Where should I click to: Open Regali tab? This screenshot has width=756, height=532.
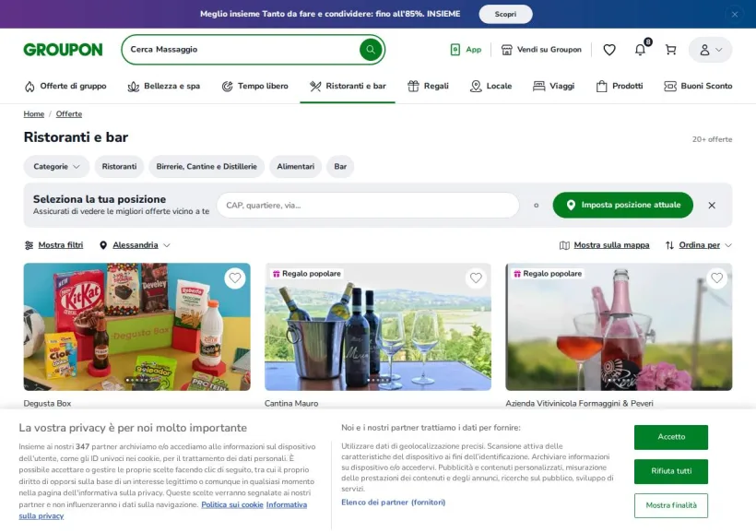pos(428,87)
